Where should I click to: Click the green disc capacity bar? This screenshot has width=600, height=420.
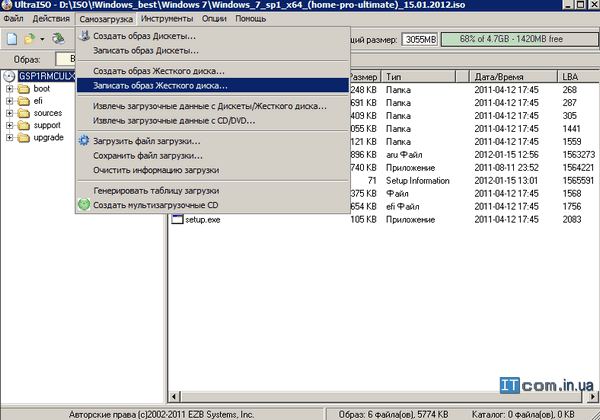[525, 39]
